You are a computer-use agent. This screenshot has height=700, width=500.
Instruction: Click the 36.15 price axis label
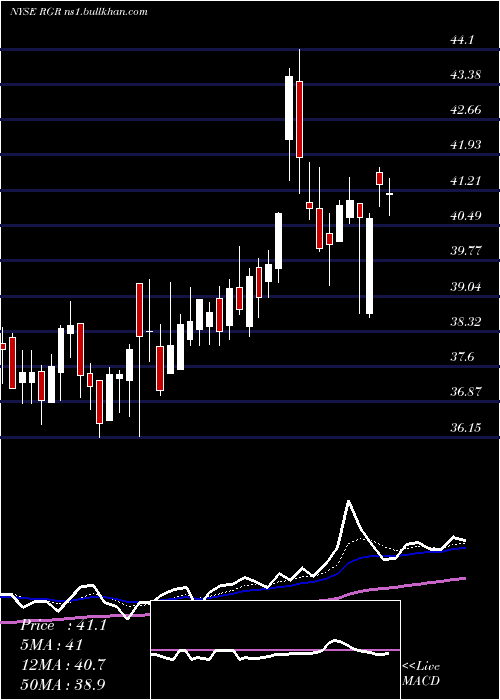pos(466,427)
